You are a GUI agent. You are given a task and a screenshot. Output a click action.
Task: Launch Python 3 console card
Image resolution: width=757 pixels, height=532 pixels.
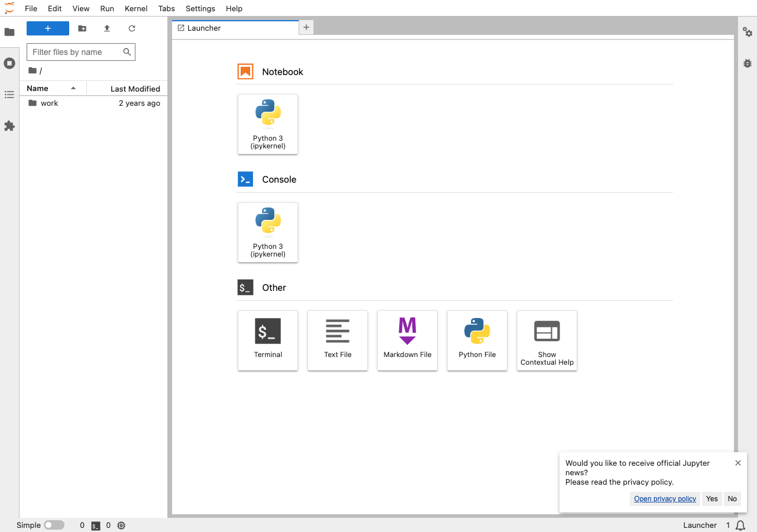268,232
